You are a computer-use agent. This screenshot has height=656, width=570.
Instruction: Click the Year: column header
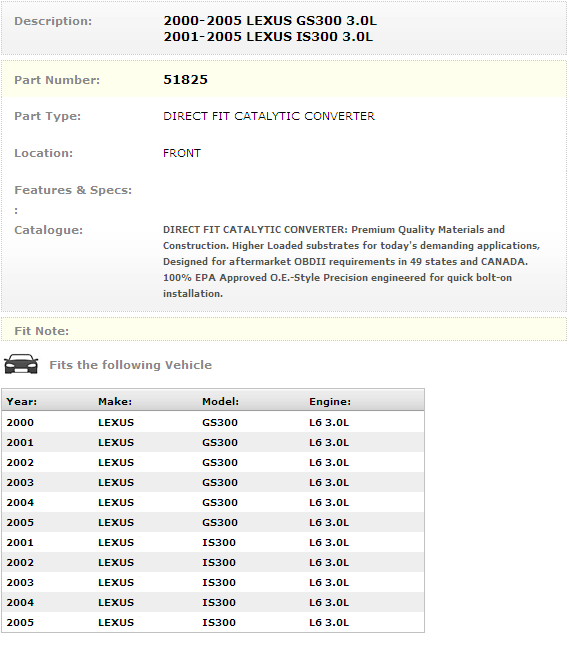pos(22,402)
